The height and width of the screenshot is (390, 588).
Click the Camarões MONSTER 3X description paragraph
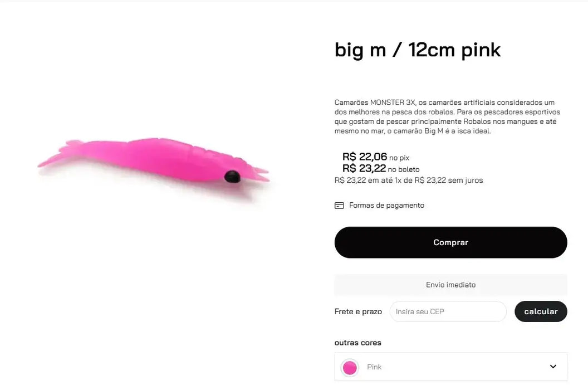click(445, 117)
